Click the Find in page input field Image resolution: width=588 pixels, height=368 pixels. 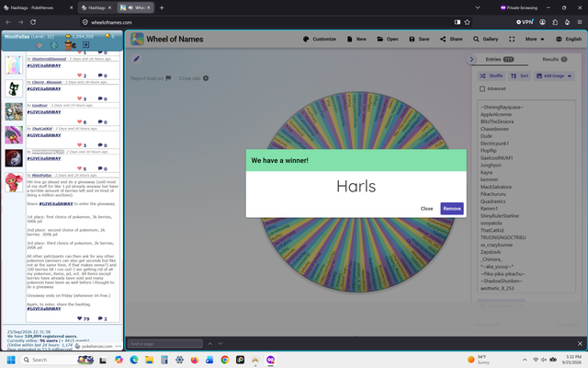(165, 343)
